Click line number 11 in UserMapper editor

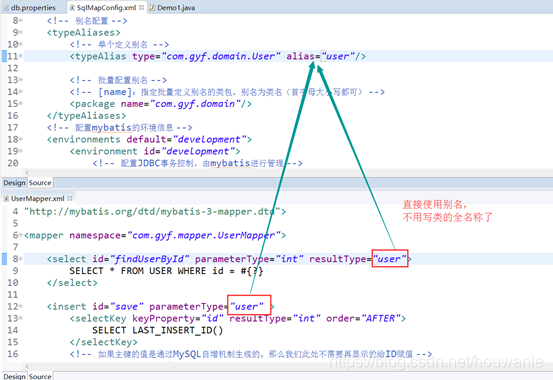[x=13, y=295]
